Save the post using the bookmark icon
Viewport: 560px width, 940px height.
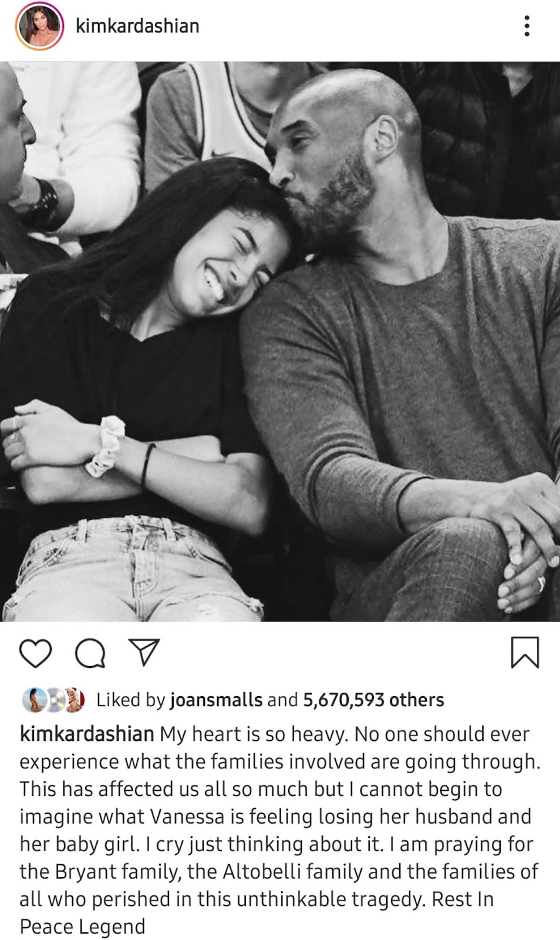(525, 653)
